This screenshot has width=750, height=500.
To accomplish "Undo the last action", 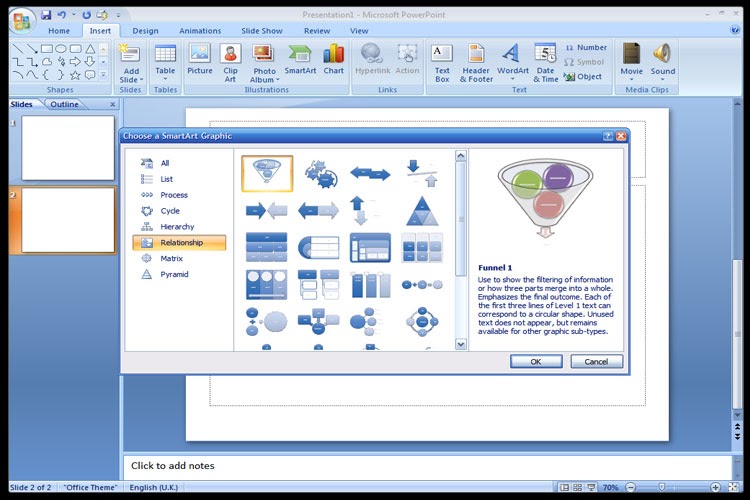I will point(62,15).
